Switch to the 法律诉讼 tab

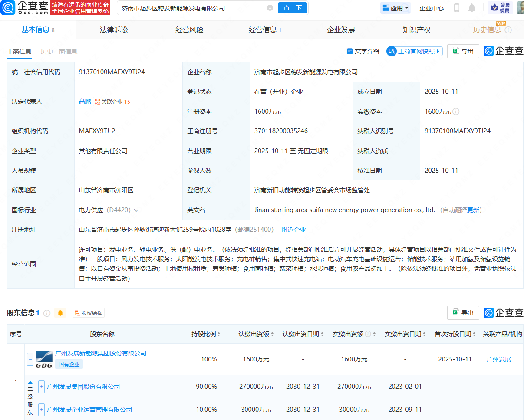[x=114, y=30]
